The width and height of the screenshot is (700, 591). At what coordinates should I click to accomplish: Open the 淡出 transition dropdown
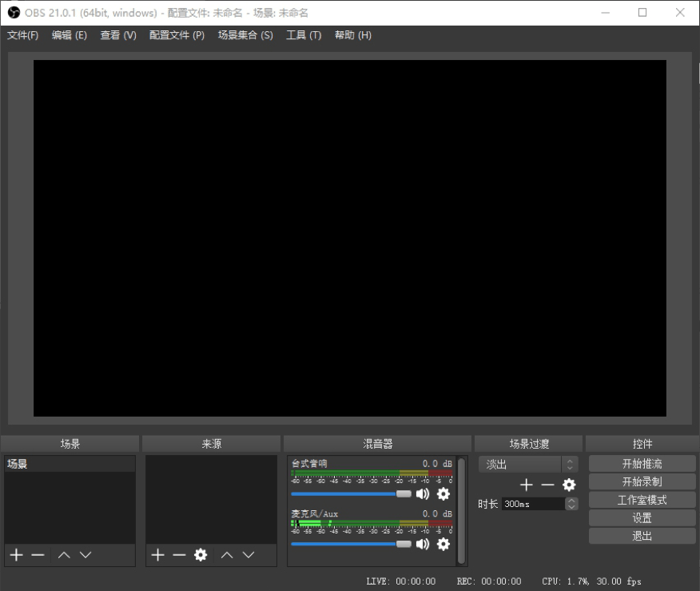pos(528,464)
